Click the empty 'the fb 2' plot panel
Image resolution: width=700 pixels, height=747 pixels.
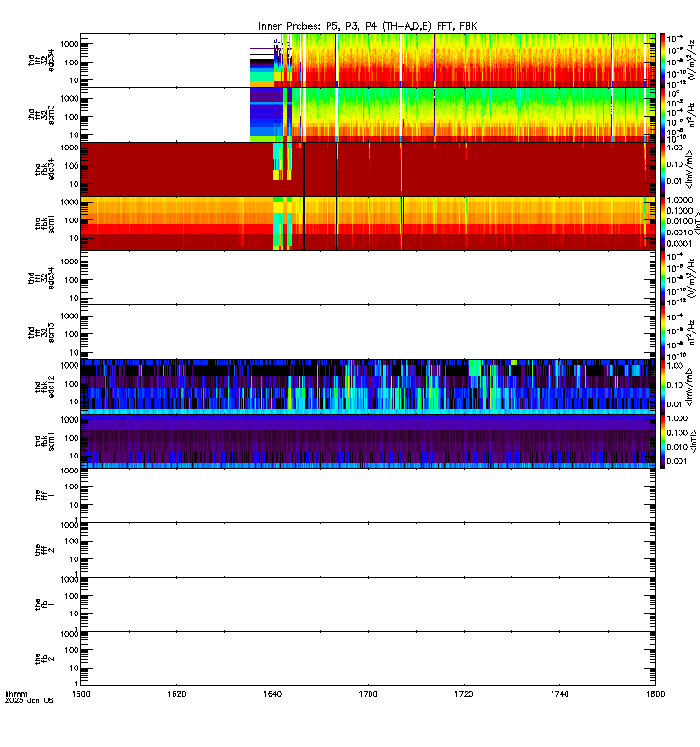click(x=368, y=659)
